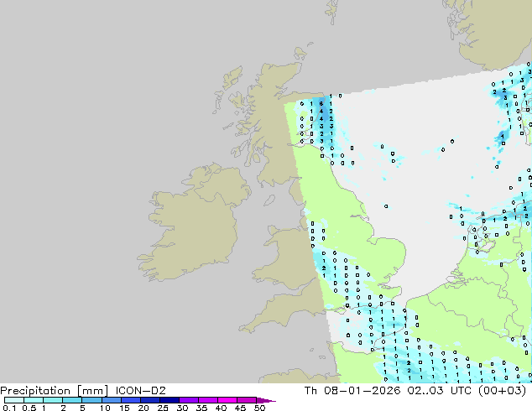Pick the 15–20 mm legend swatch
This screenshot has height=411, width=532.
click(x=131, y=400)
